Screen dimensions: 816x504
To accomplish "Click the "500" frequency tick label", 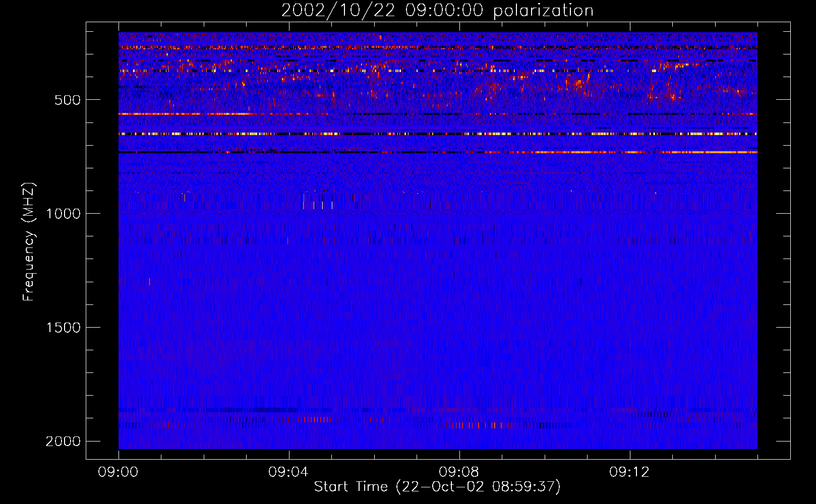I will click(x=68, y=100).
